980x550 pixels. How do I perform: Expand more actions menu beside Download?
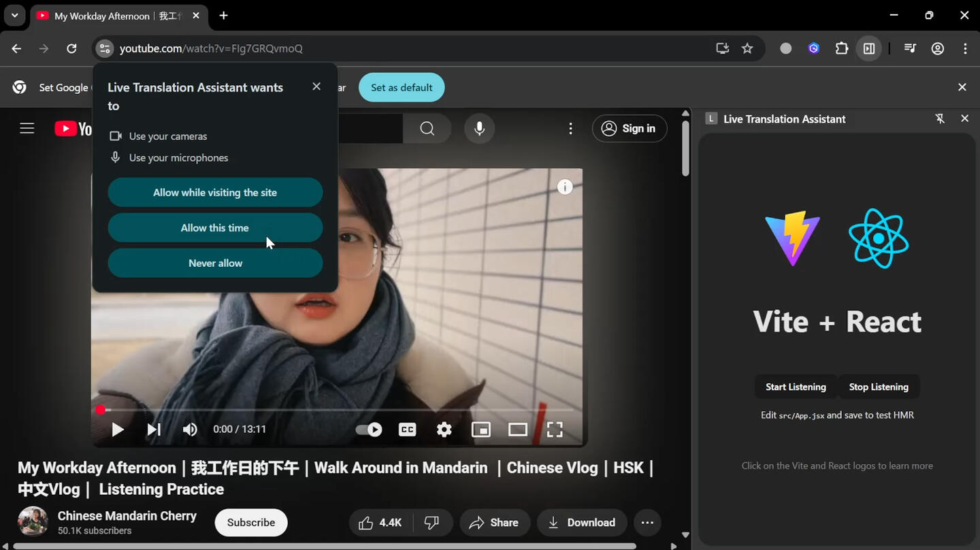(x=647, y=523)
